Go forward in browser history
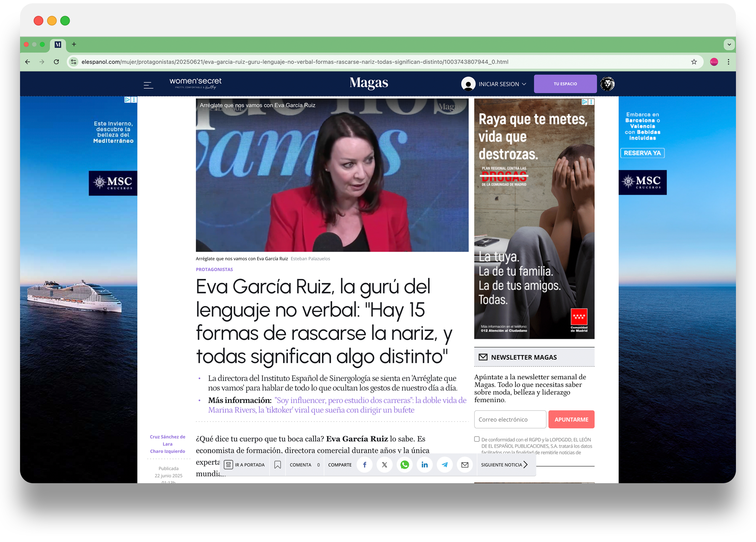The height and width of the screenshot is (542, 756). click(42, 62)
